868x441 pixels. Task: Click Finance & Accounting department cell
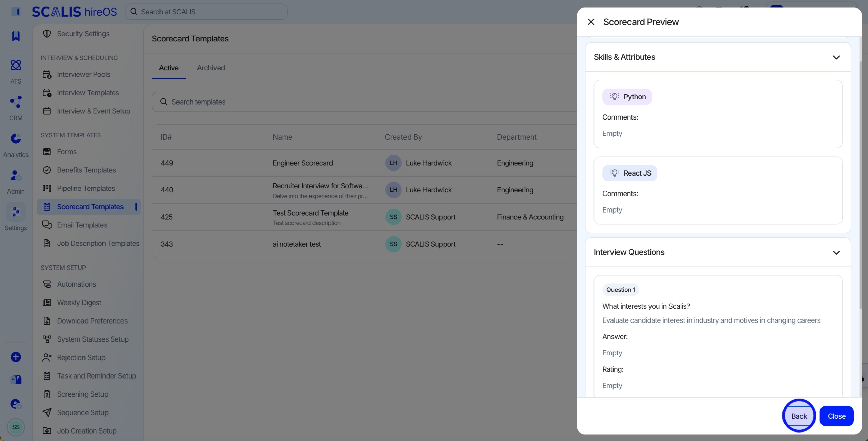pyautogui.click(x=530, y=217)
